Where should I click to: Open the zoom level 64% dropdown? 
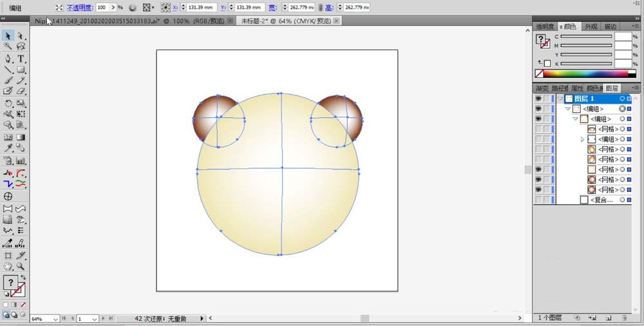(55, 319)
